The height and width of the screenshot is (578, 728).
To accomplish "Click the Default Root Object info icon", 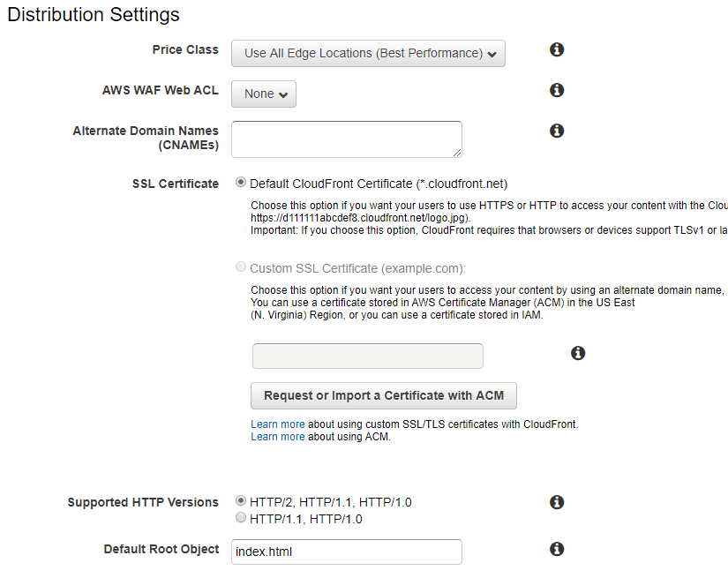I will pos(557,549).
